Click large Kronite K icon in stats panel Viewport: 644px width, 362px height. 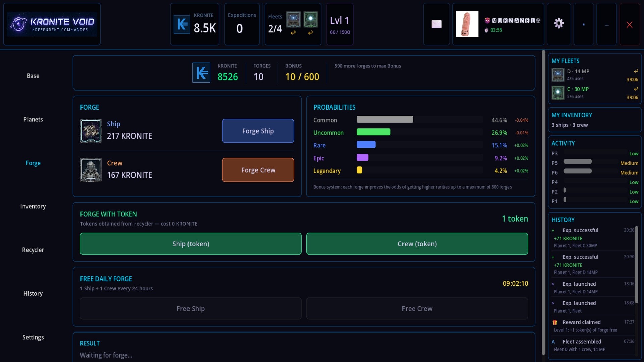[201, 73]
